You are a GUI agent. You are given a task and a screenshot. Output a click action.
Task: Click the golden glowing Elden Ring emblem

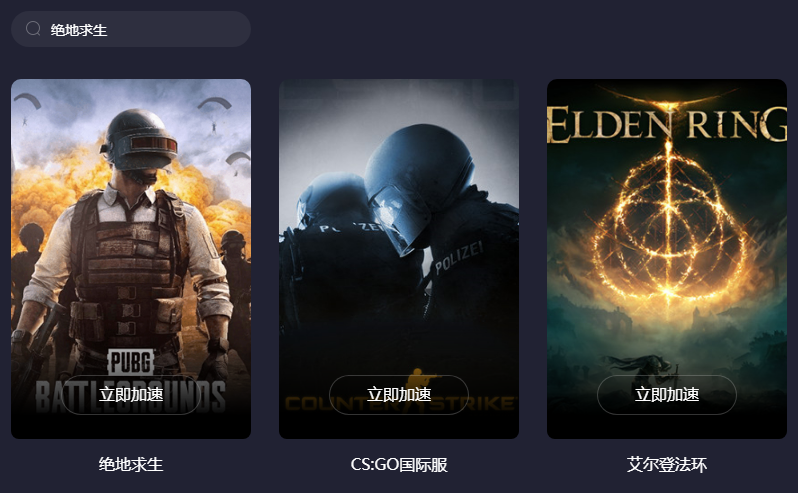668,224
